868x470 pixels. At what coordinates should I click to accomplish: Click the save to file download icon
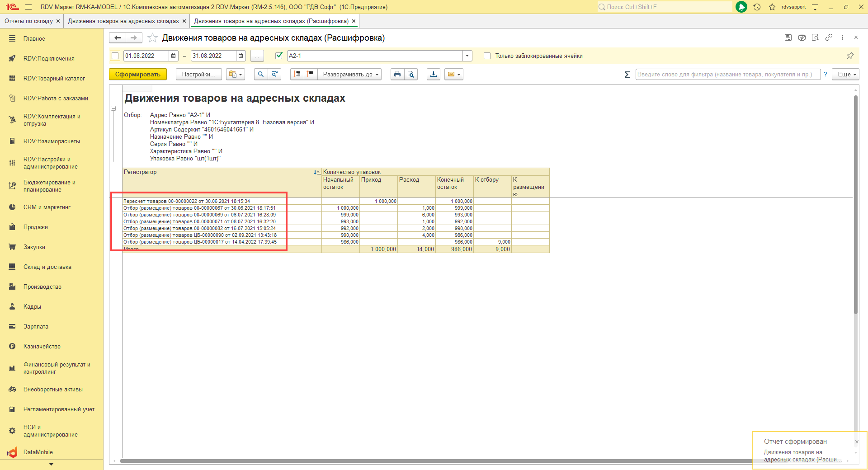[434, 75]
